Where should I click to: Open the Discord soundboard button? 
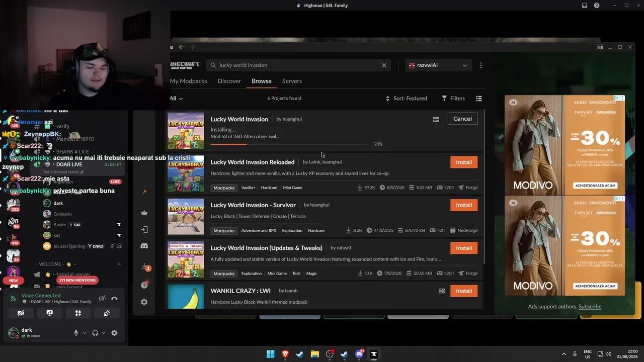[107, 313]
